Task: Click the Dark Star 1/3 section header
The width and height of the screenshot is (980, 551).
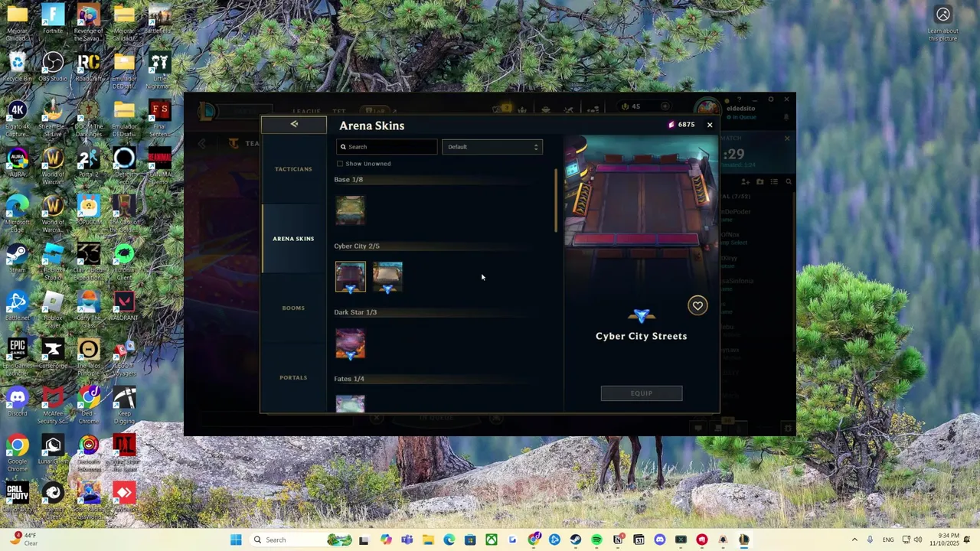Action: [x=355, y=312]
